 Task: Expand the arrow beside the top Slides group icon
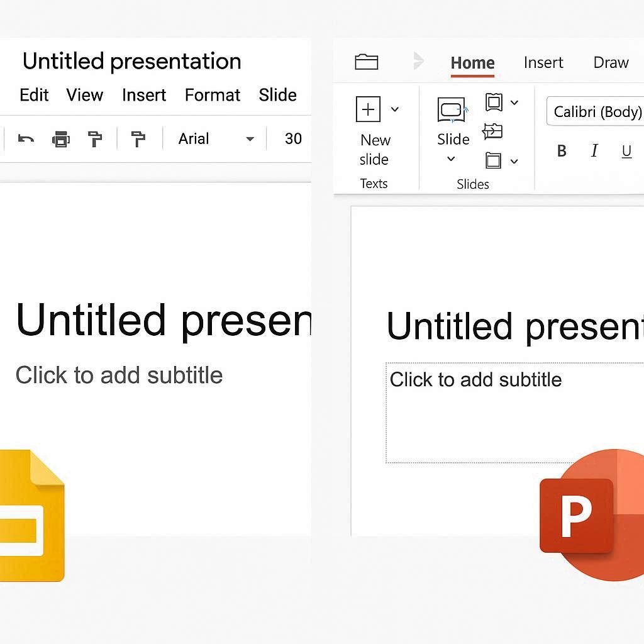514,103
